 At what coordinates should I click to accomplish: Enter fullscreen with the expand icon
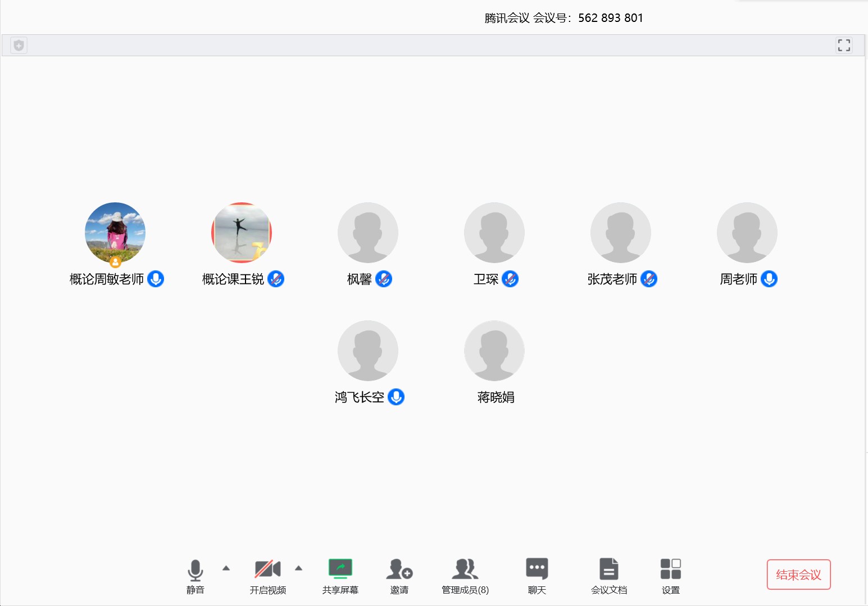point(843,45)
